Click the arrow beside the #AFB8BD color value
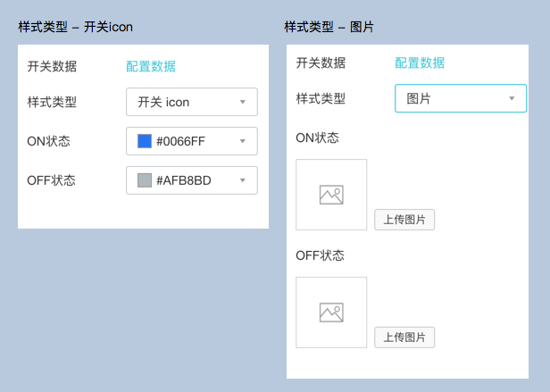Screen dimensions: 550x392 pos(242,180)
